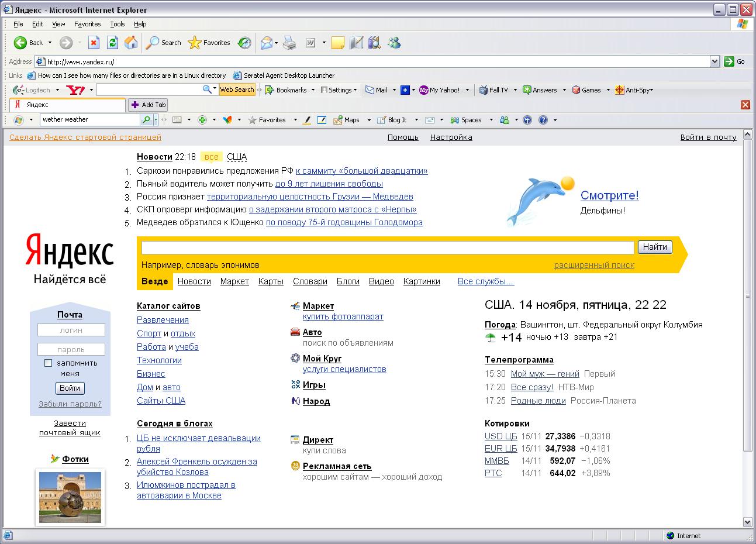
Task: Click the Yandex main search field
Action: (387, 247)
